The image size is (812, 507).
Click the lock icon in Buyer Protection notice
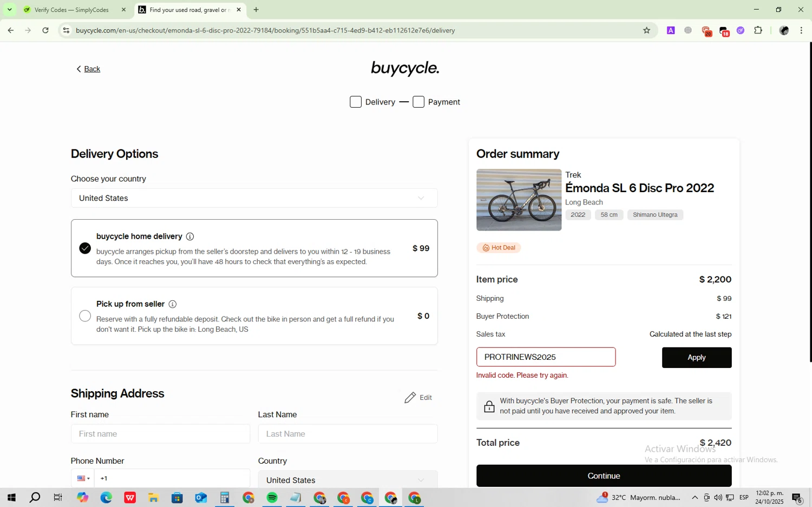(489, 406)
